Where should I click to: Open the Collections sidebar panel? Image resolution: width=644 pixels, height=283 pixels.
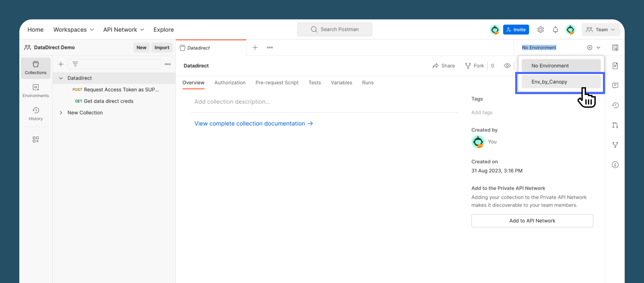click(x=36, y=68)
